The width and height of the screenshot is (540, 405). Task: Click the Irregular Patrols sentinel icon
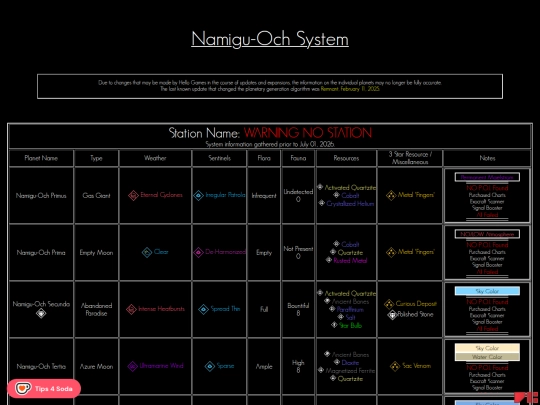(x=198, y=195)
